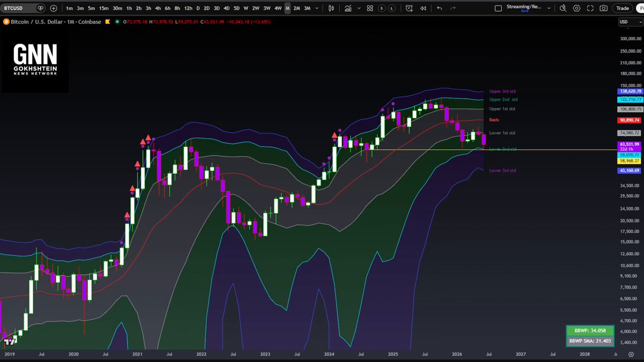
Task: Click the red Basis label
Action: point(494,120)
